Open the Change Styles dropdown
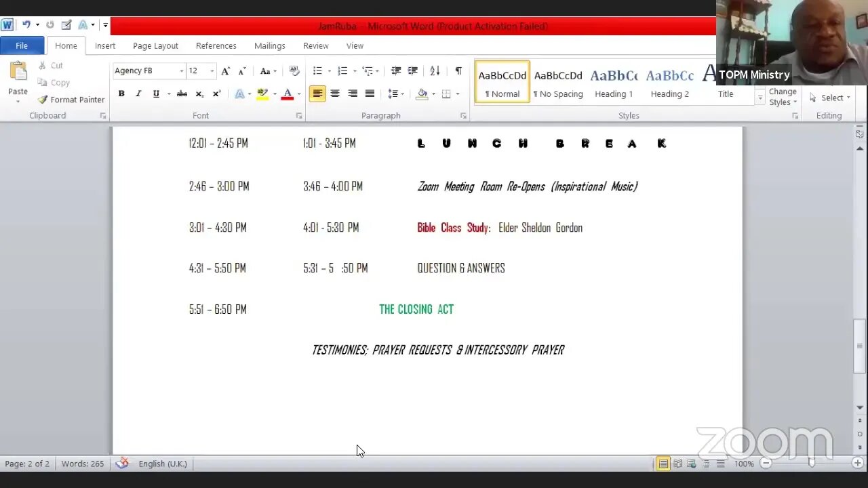Viewport: 868px width, 488px height. [783, 96]
